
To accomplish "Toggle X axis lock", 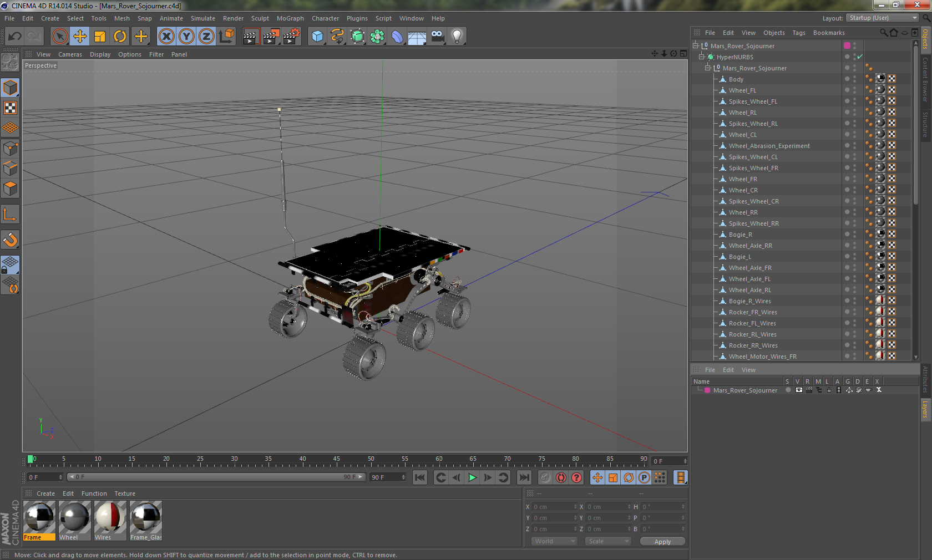I will 166,37.
